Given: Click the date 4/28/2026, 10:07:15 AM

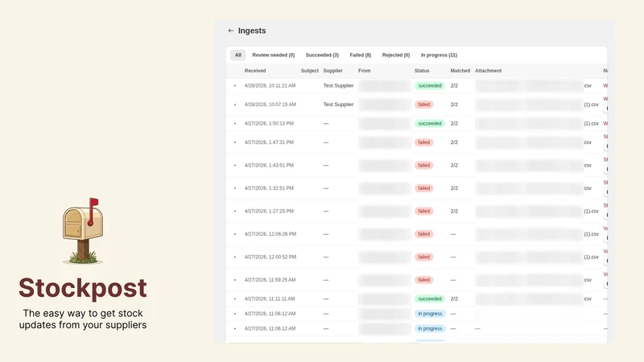Looking at the screenshot, I should click(270, 105).
